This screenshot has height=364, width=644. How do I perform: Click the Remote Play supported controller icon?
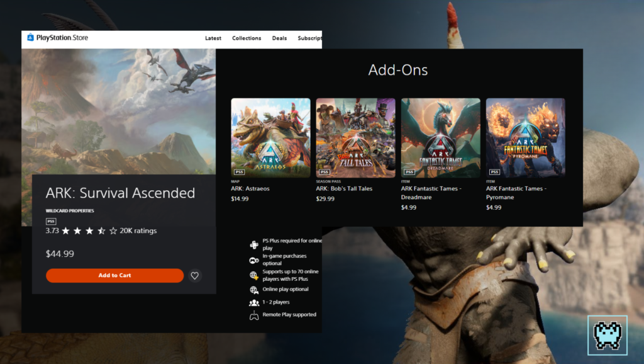click(254, 316)
